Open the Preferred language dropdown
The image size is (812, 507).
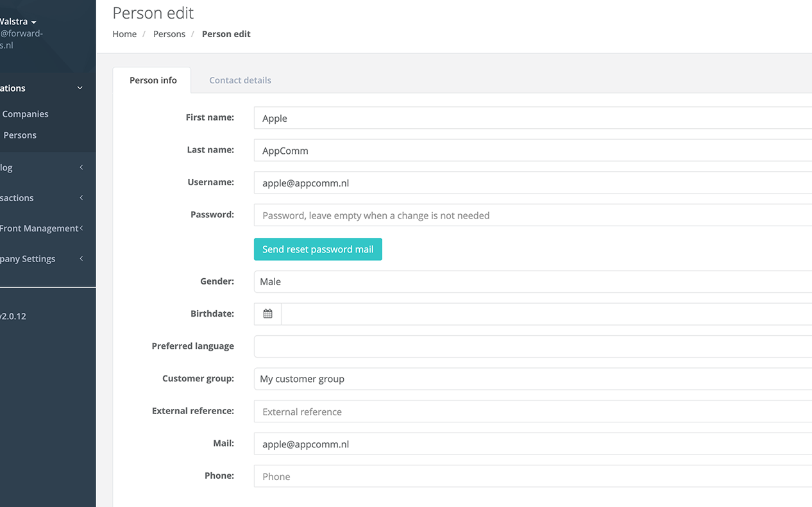[x=532, y=347]
